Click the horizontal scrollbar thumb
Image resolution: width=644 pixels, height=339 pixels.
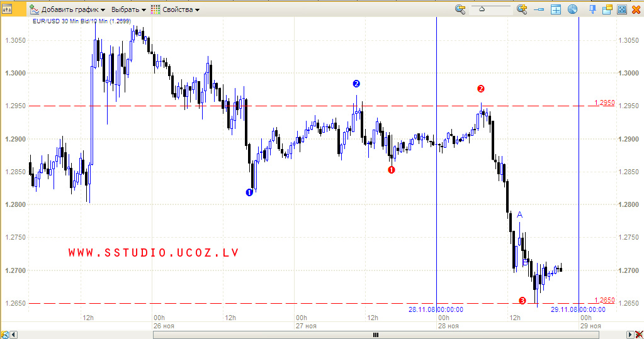[x=376, y=335]
